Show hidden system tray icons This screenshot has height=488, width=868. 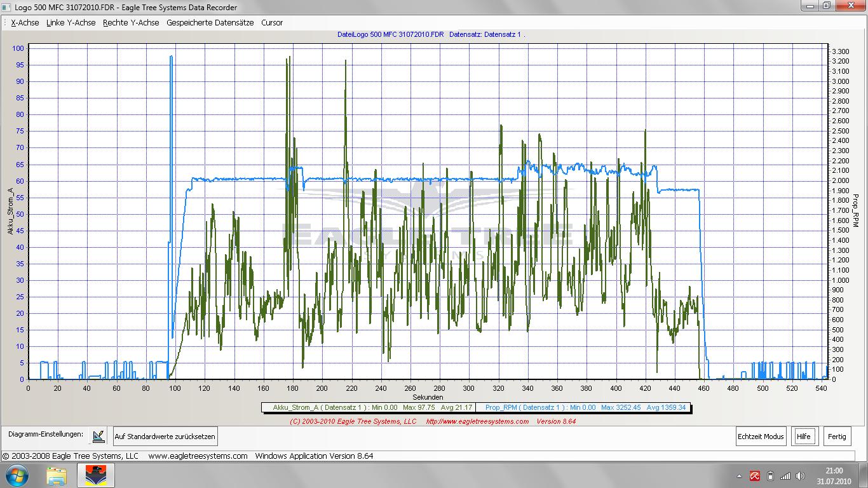click(x=739, y=476)
